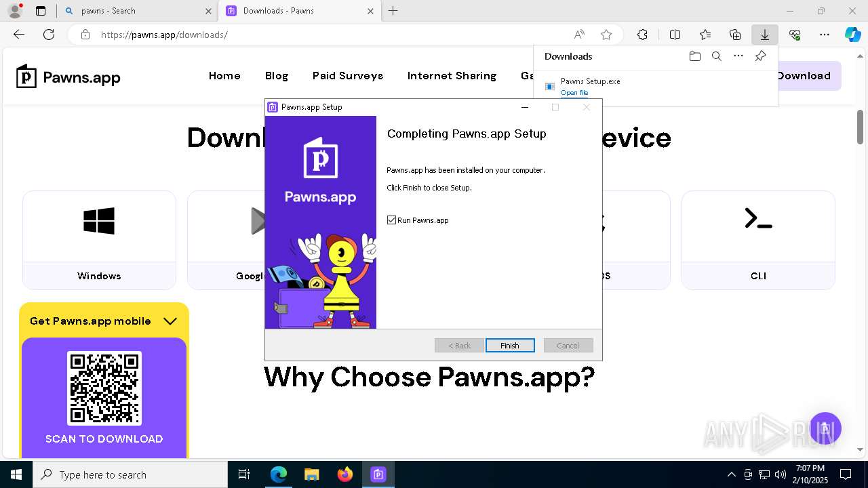This screenshot has height=488, width=868.
Task: Select the CLI download card
Action: (758, 240)
